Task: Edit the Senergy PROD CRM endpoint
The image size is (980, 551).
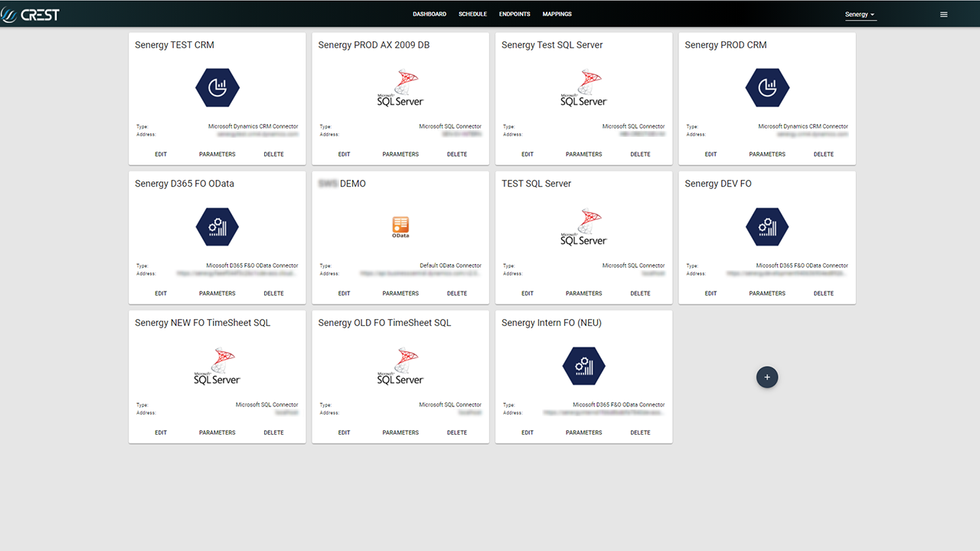Action: [710, 154]
